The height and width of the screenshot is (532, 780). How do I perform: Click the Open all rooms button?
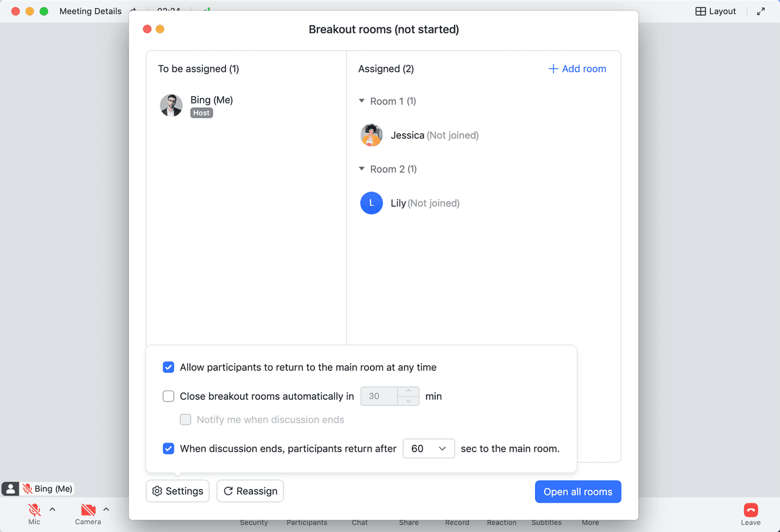(578, 492)
